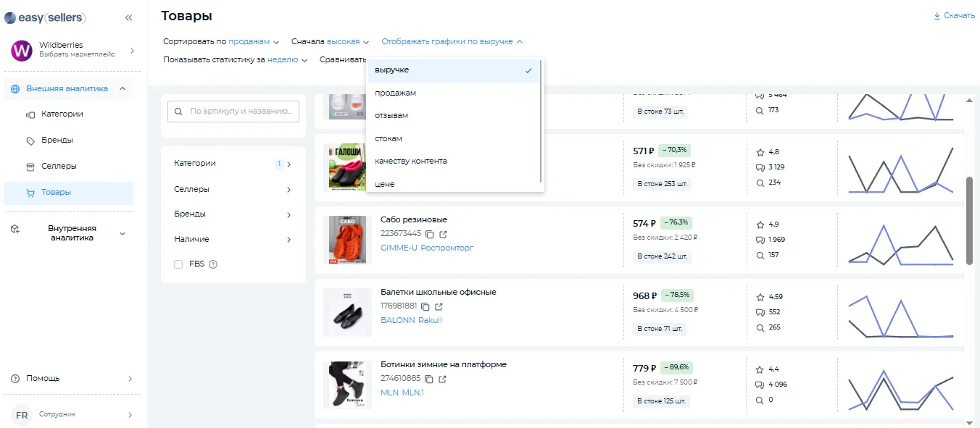
Task: Click the magnifier icon in search field
Action: click(178, 112)
